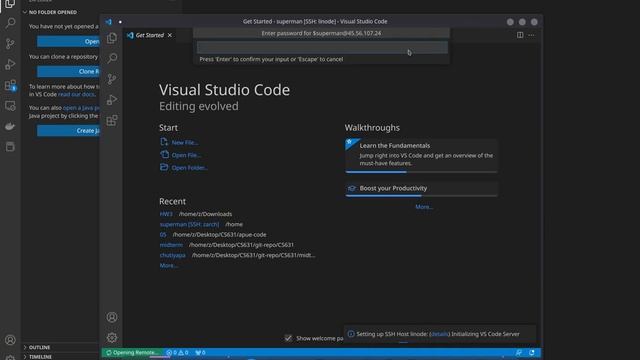Click read our docs link in background

click(x=76, y=94)
